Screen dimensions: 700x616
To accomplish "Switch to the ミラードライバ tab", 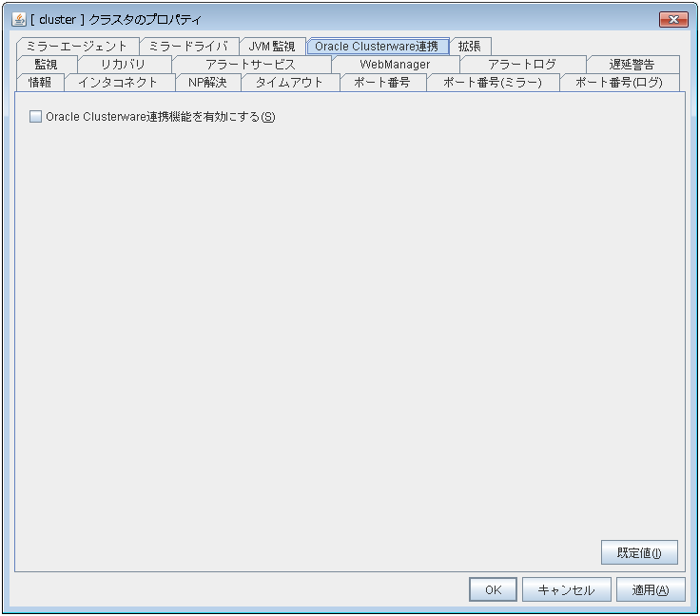I will click(189, 47).
